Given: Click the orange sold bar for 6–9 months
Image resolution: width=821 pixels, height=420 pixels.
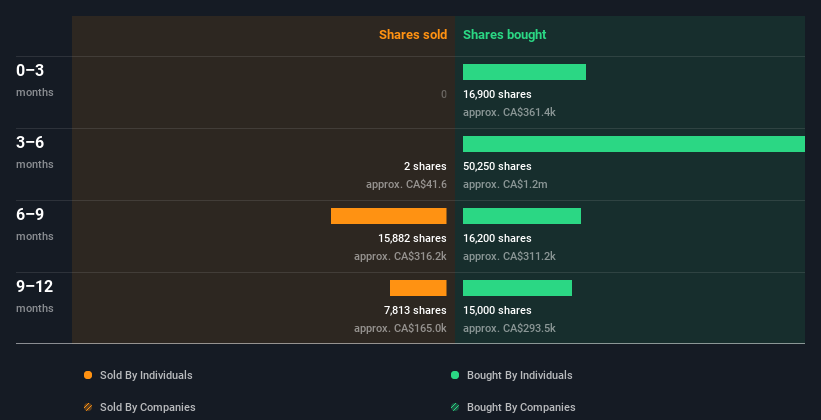Looking at the screenshot, I should [x=388, y=216].
